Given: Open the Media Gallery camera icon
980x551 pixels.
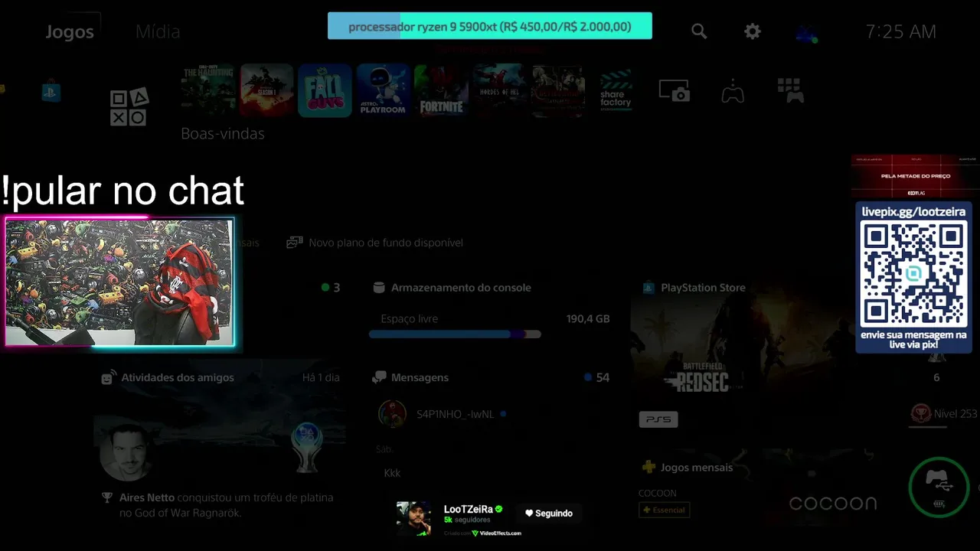Looking at the screenshot, I should pos(675,90).
